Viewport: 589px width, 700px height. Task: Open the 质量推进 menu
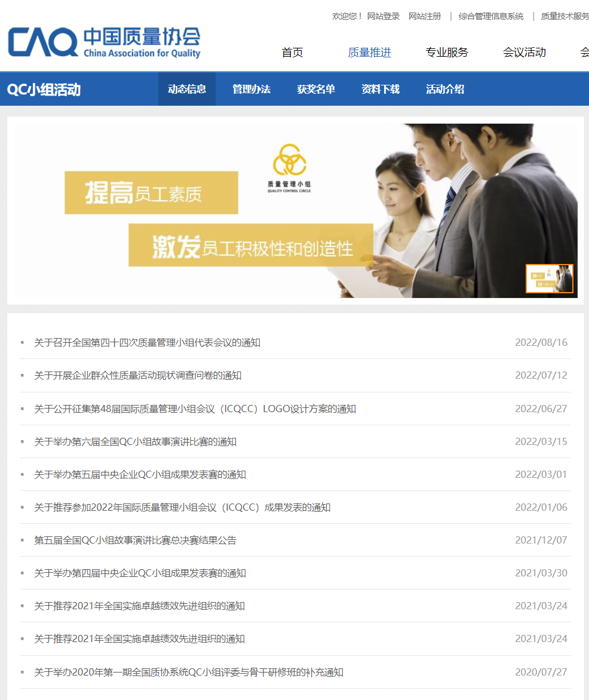coord(369,53)
